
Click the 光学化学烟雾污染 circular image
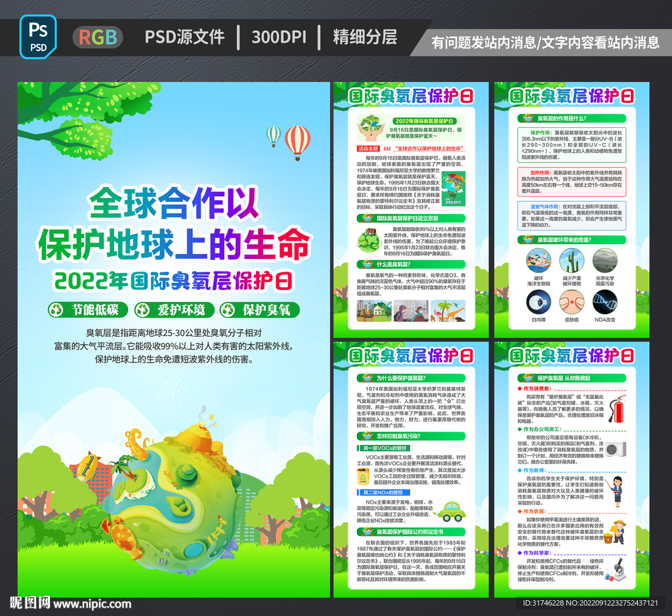604,260
